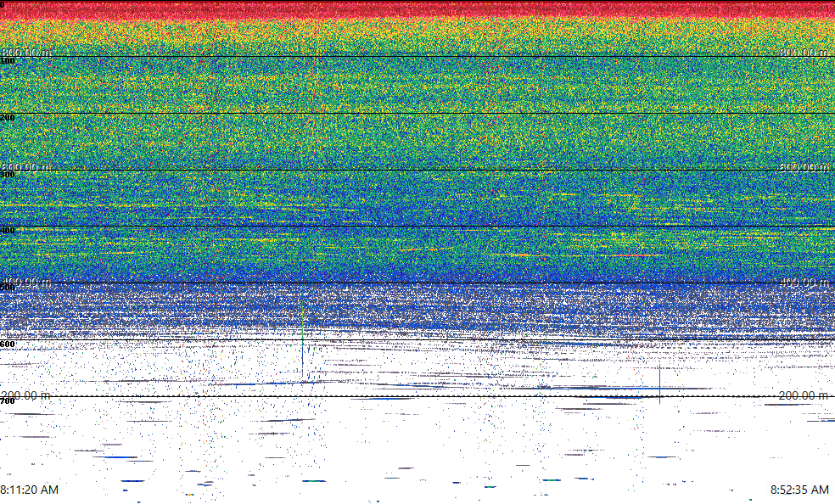The width and height of the screenshot is (835, 504).
Task: Click the 400.00 m label at right edge
Action: click(x=804, y=282)
